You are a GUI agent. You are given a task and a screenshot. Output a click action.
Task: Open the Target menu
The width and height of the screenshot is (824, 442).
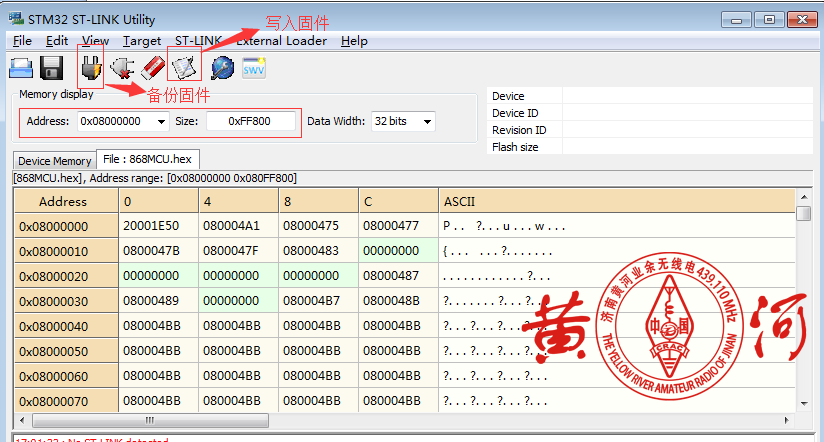point(142,41)
